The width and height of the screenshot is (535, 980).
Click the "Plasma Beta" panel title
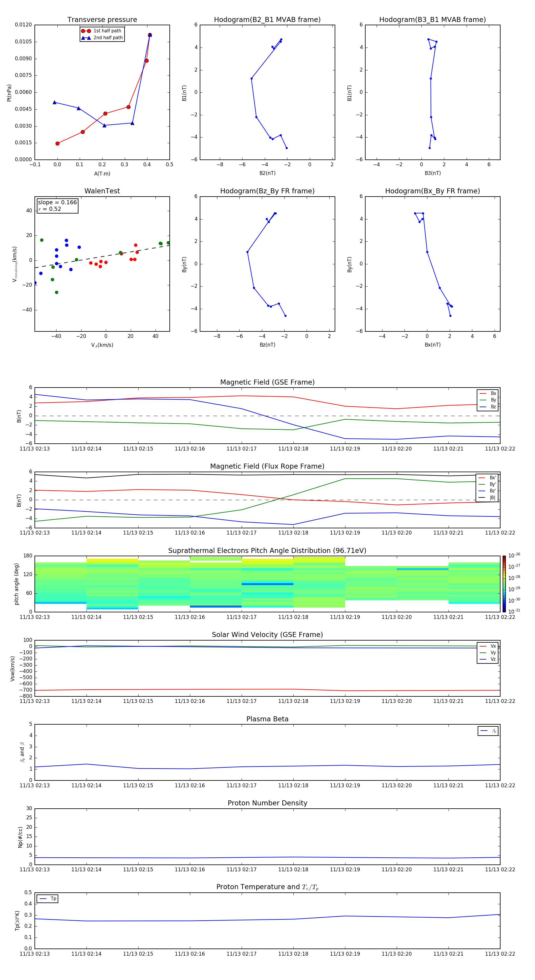point(267,719)
